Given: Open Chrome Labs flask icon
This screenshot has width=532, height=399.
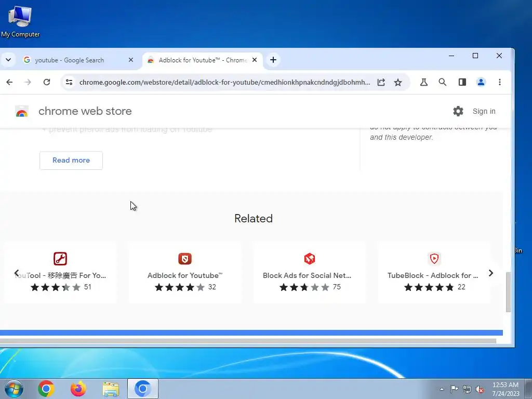Looking at the screenshot, I should click(x=424, y=82).
